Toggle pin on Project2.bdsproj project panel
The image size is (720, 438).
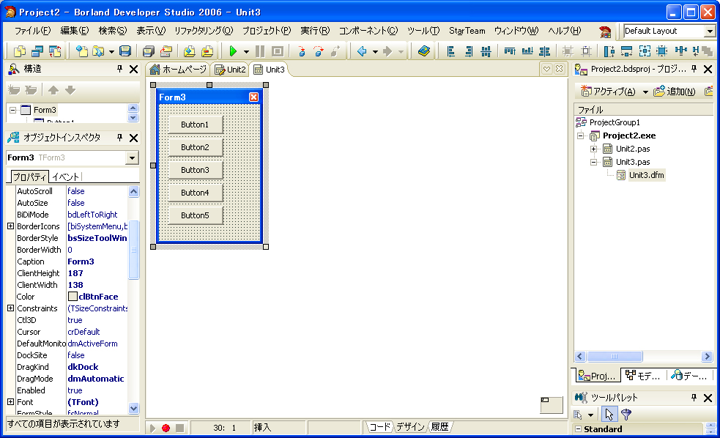tap(694, 69)
